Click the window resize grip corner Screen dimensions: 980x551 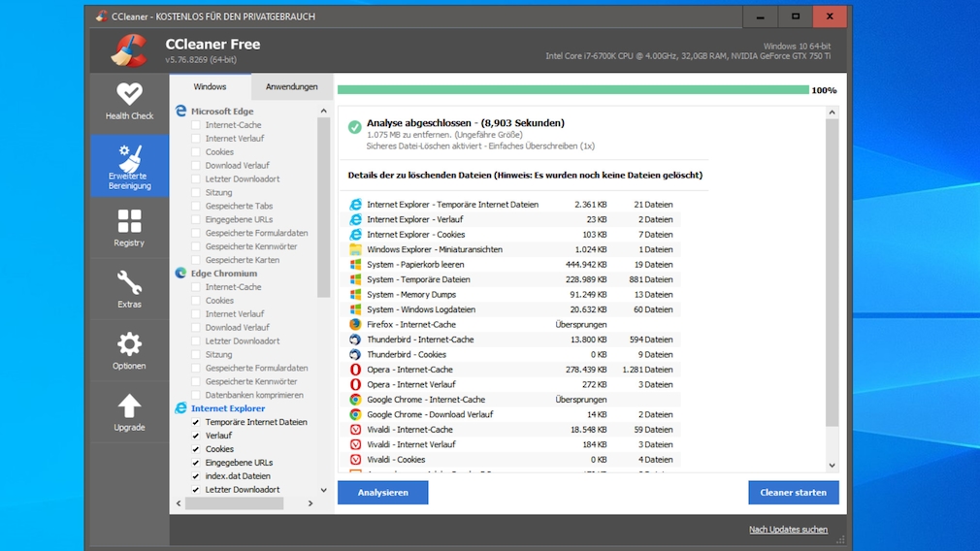click(840, 539)
